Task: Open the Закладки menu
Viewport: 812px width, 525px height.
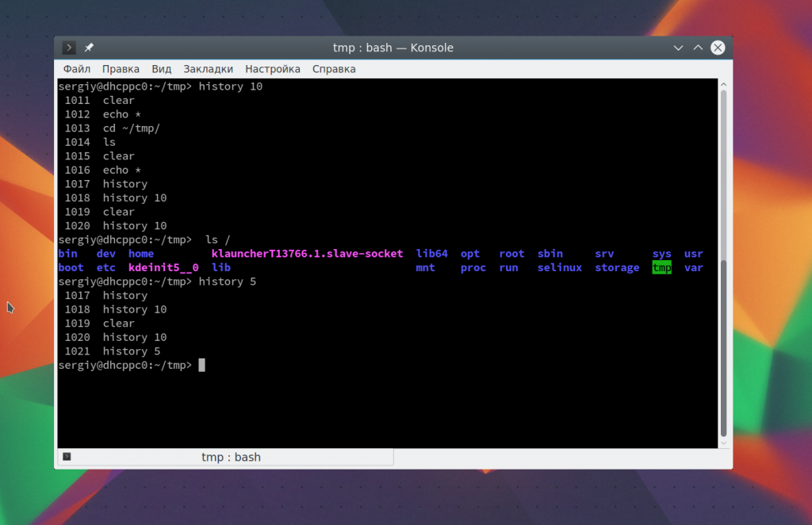Action: click(x=208, y=69)
